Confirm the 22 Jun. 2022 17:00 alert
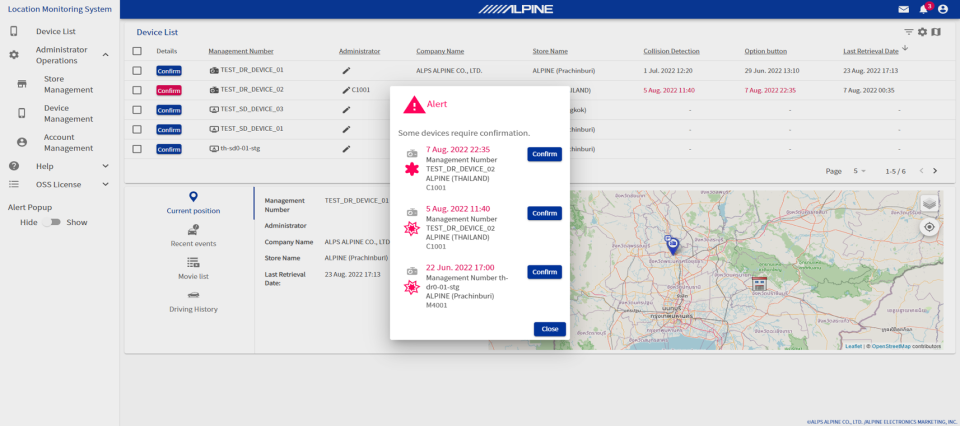The image size is (960, 426). [x=544, y=272]
